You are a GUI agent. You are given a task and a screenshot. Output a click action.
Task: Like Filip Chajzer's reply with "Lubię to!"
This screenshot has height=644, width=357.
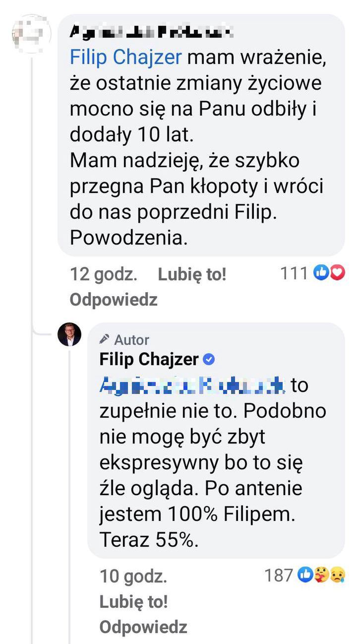133,602
